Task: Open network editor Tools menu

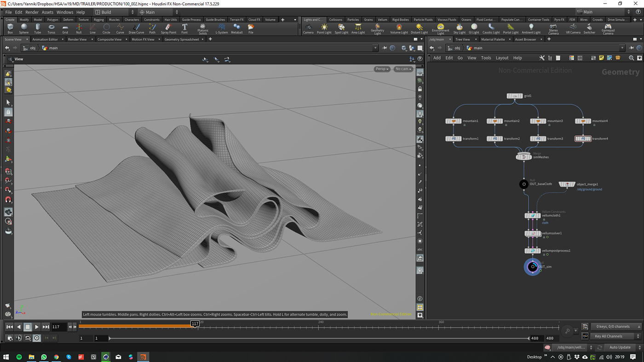Action: pyautogui.click(x=486, y=58)
